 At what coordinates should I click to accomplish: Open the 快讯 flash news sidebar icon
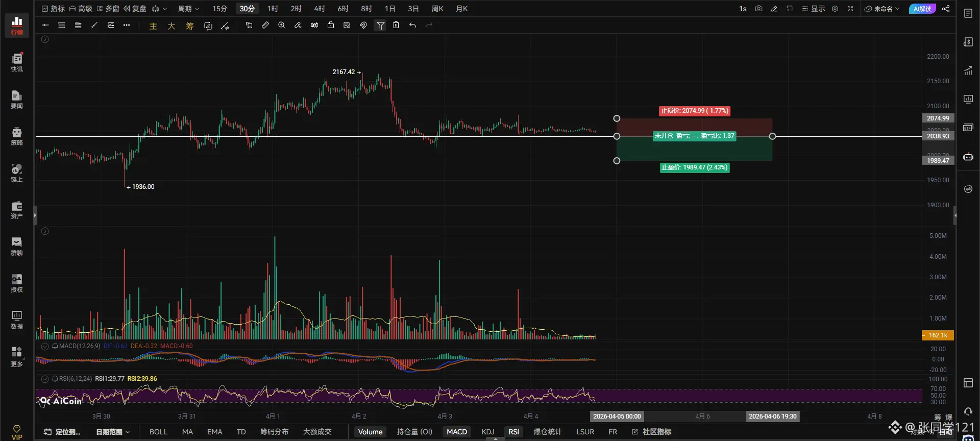pos(17,62)
